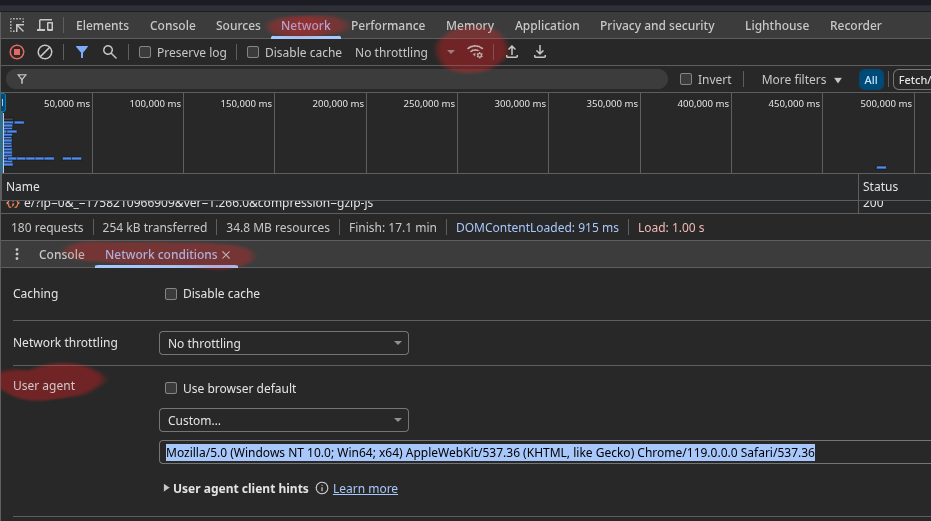
Task: Open the Network throttling dropdown in drawer
Action: 283,343
